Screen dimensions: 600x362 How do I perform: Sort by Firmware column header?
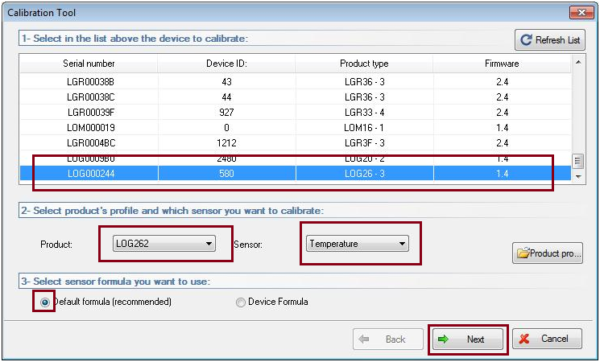tap(502, 64)
